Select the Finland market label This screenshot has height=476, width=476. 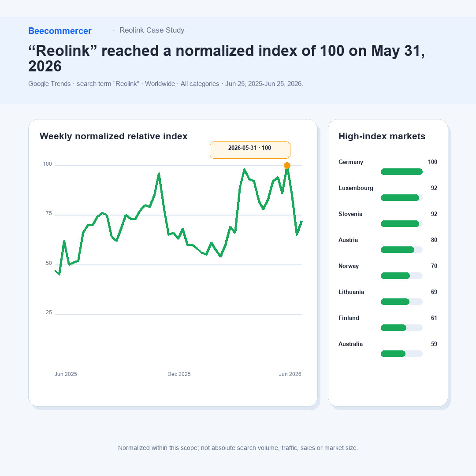[x=349, y=318]
